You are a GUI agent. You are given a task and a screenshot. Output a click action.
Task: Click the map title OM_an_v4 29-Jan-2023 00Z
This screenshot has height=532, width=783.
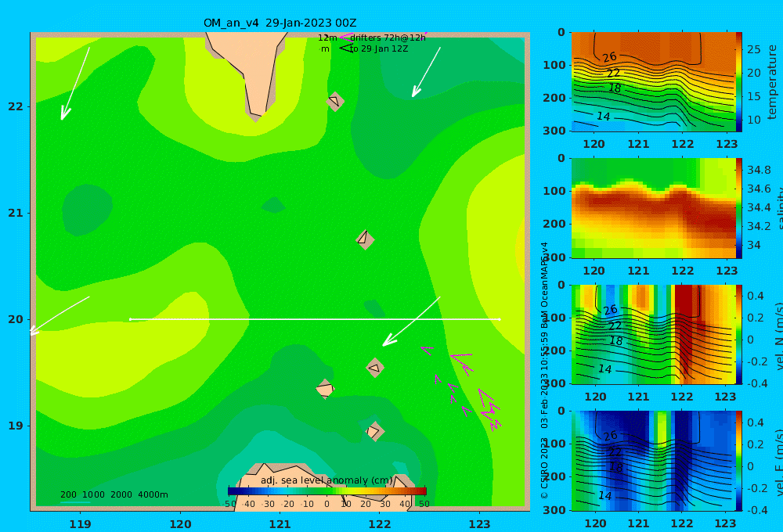tap(280, 23)
